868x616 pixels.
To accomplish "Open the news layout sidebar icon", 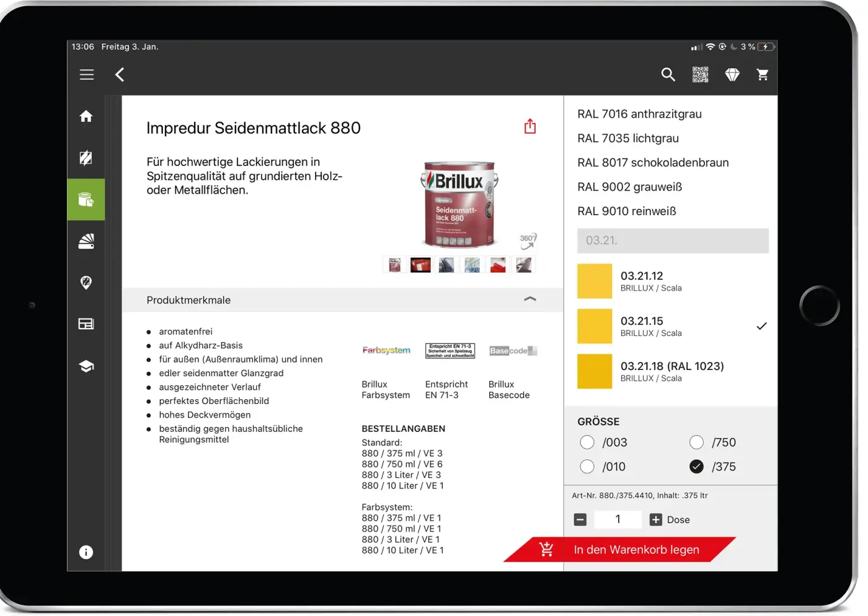I will (86, 324).
